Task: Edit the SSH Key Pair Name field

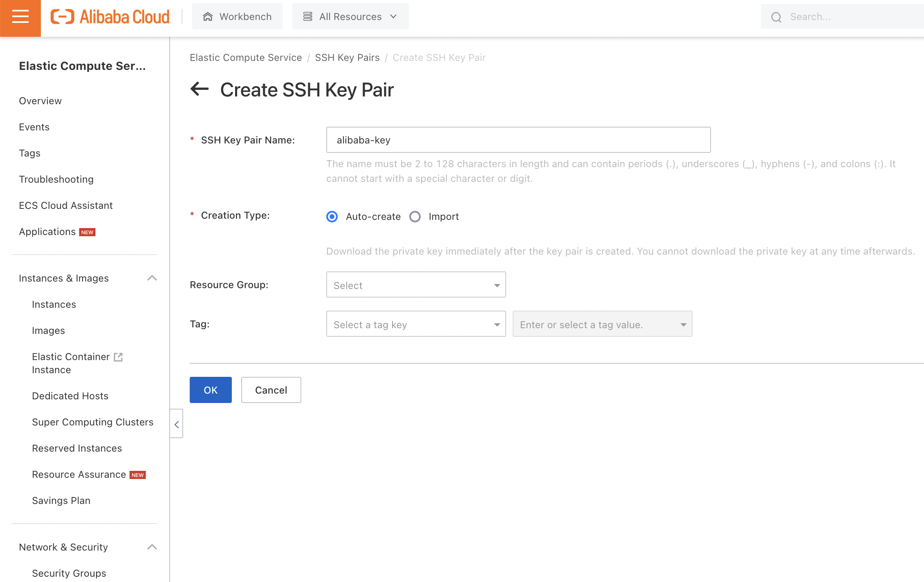Action: [518, 140]
